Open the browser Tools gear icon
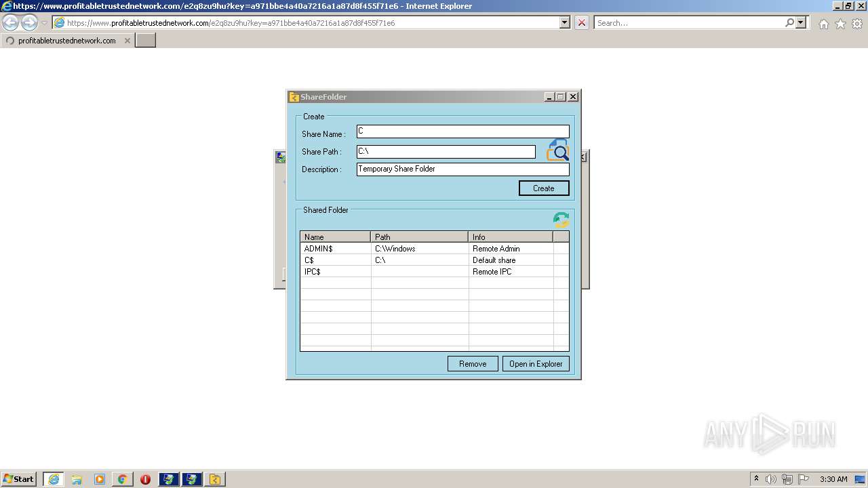Screen dimensions: 868x488 (857, 24)
